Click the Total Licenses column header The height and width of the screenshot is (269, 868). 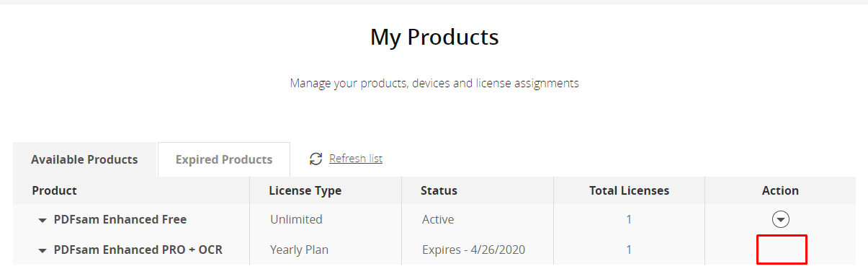(x=629, y=190)
